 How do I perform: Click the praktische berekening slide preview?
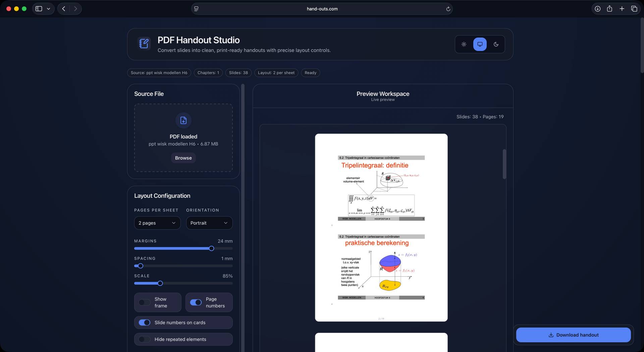click(381, 267)
